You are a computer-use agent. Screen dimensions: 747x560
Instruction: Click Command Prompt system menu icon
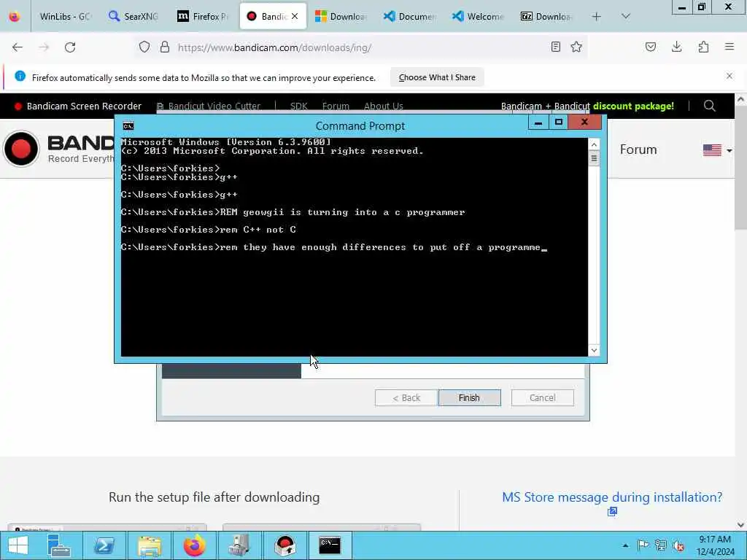128,125
